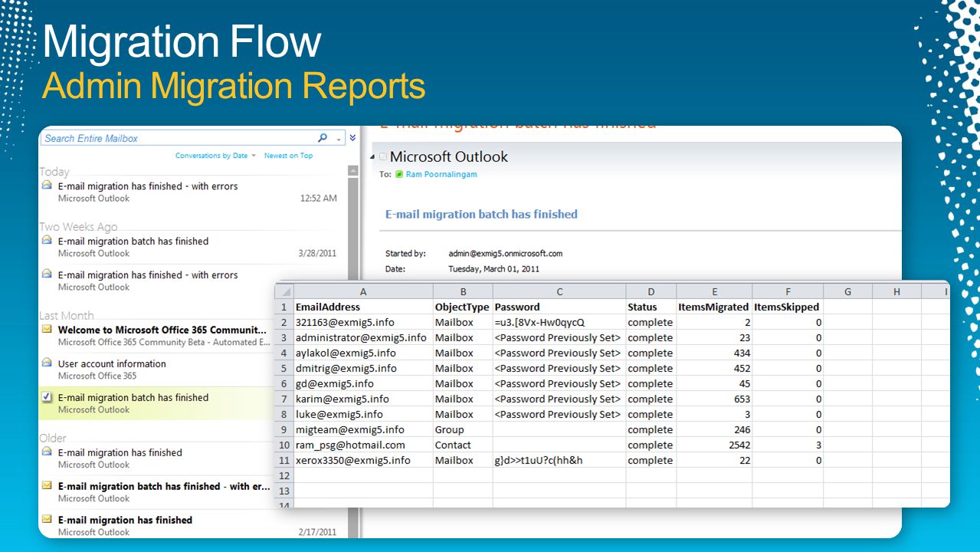Select spreadsheet column D header
This screenshot has width=980, height=552.
click(x=651, y=291)
